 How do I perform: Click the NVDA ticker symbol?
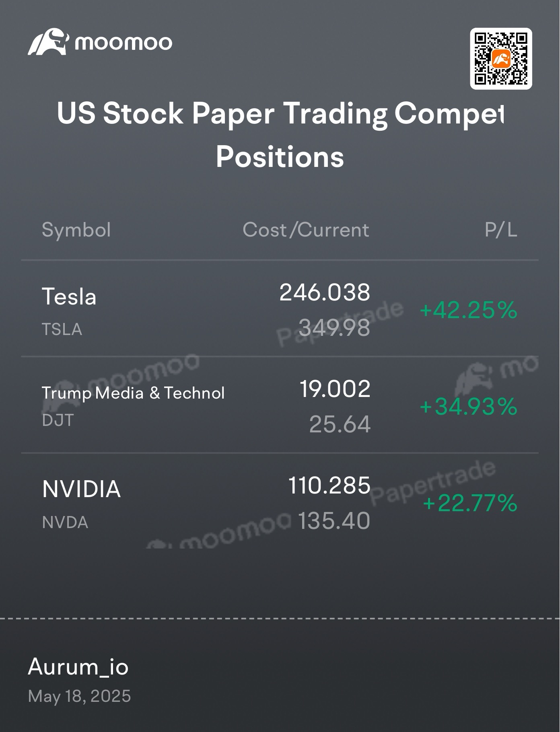65,522
